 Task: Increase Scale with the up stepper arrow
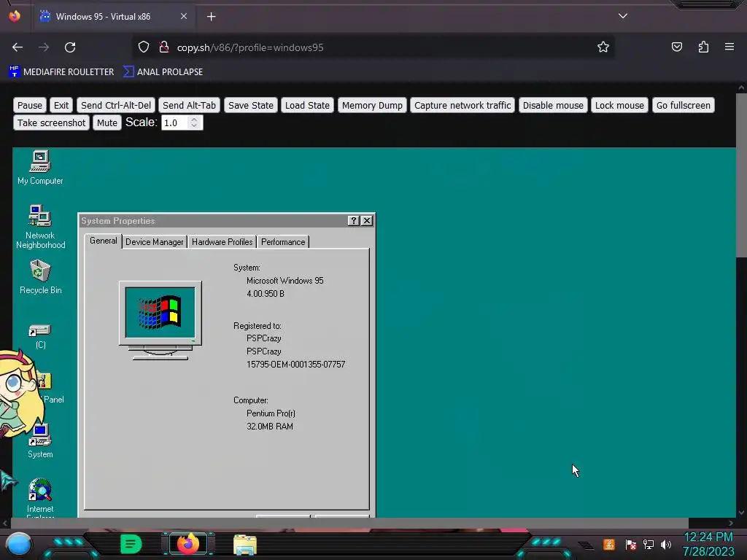(194, 119)
